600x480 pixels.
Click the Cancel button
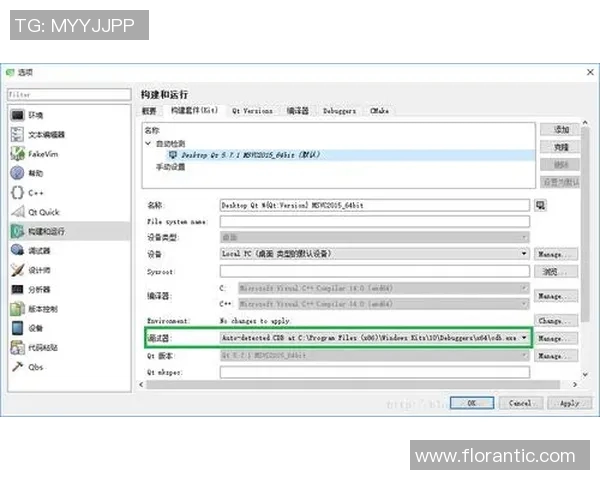click(521, 403)
